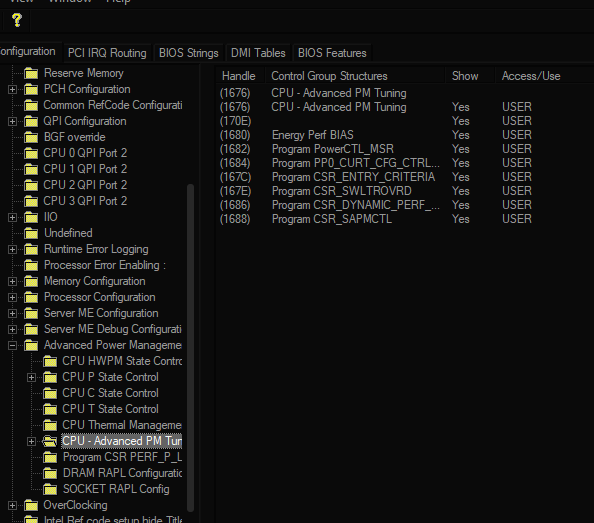Image resolution: width=594 pixels, height=523 pixels.
Task: Expand the OverClocking tree node
Action: point(12,505)
